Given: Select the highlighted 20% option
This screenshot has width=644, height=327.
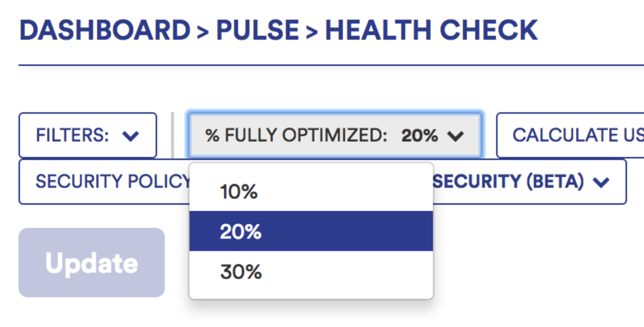Looking at the screenshot, I should [241, 232].
